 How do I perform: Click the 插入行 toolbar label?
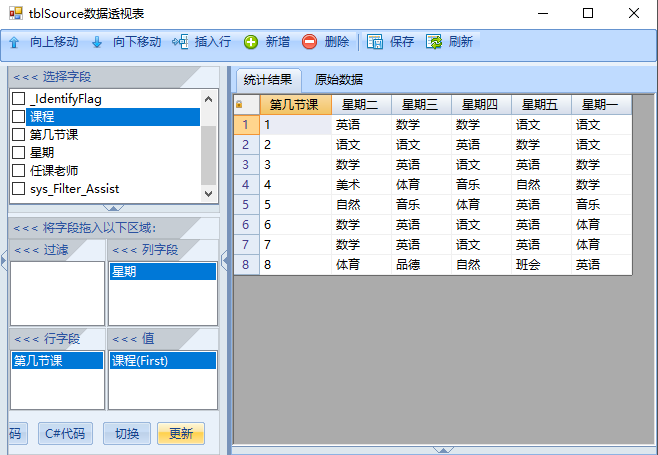tap(213, 42)
